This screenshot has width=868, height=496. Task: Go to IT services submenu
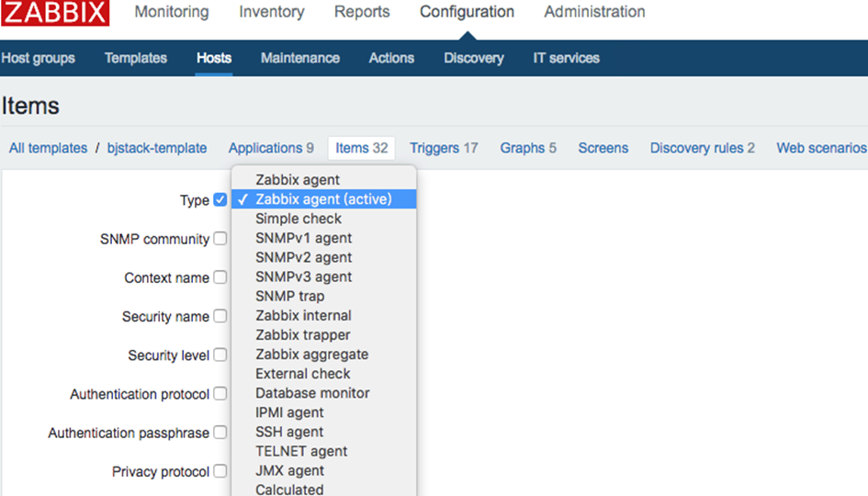567,58
